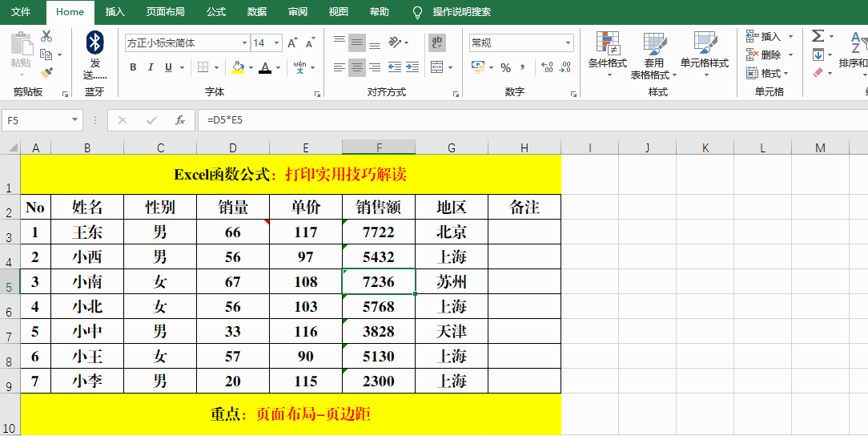The width and height of the screenshot is (868, 436).
Task: Toggle middle align icon
Action: 357,42
